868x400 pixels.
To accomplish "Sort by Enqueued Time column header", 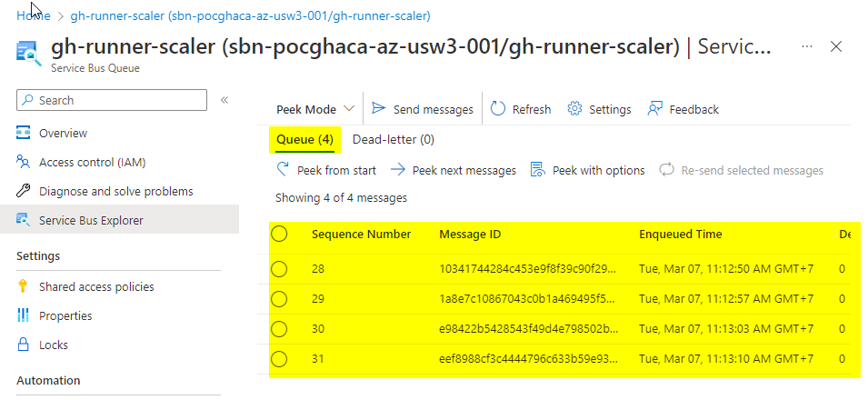I will pyautogui.click(x=681, y=235).
